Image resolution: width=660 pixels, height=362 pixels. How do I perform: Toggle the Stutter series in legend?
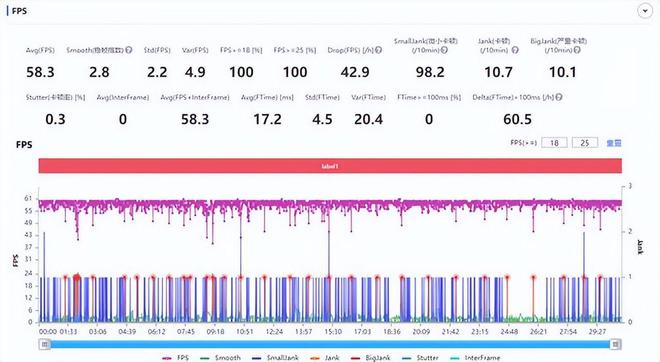point(420,358)
